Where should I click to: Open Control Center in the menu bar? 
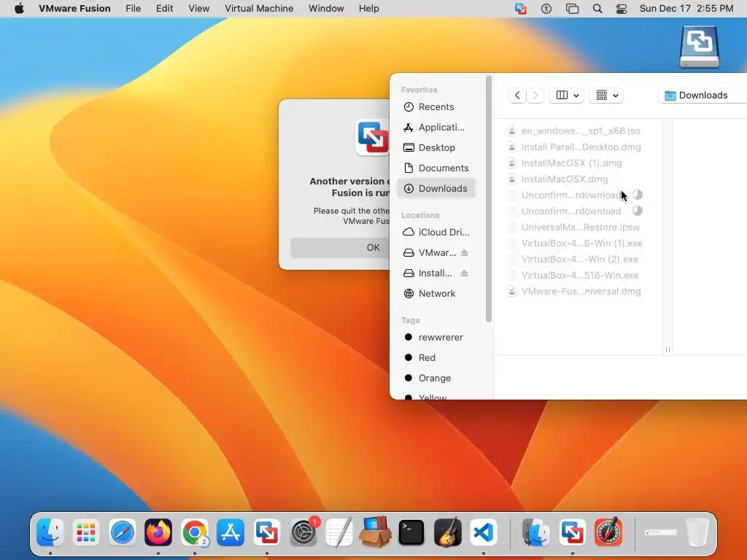point(622,9)
